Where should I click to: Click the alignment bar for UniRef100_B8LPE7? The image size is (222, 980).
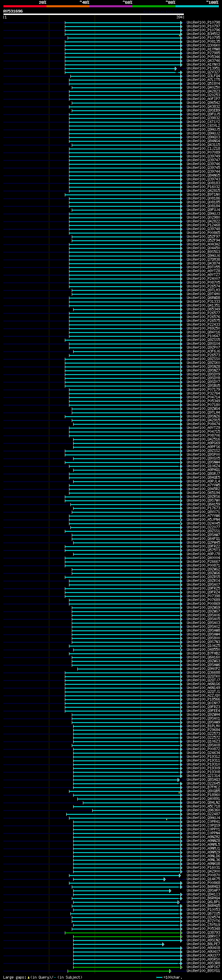119,944
